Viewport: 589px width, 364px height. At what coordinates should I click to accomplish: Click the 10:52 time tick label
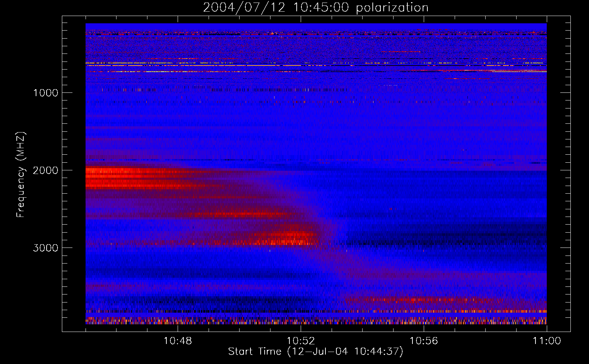(301, 341)
